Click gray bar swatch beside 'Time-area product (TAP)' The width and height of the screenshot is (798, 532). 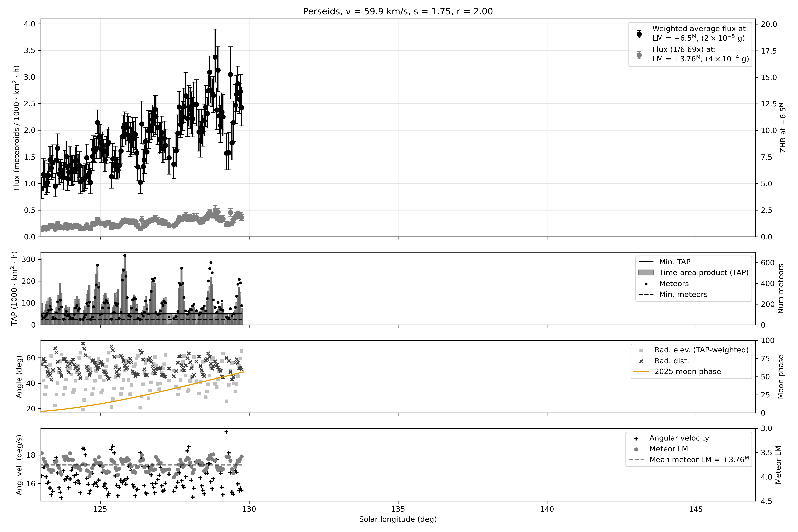(x=646, y=273)
